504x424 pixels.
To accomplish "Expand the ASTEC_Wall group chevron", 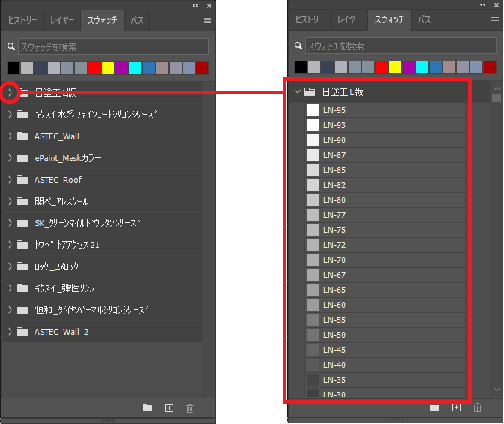I will (10, 136).
